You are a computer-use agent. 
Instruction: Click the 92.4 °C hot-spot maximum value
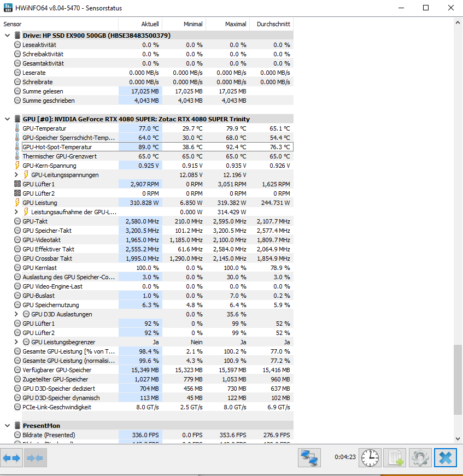tap(236, 147)
